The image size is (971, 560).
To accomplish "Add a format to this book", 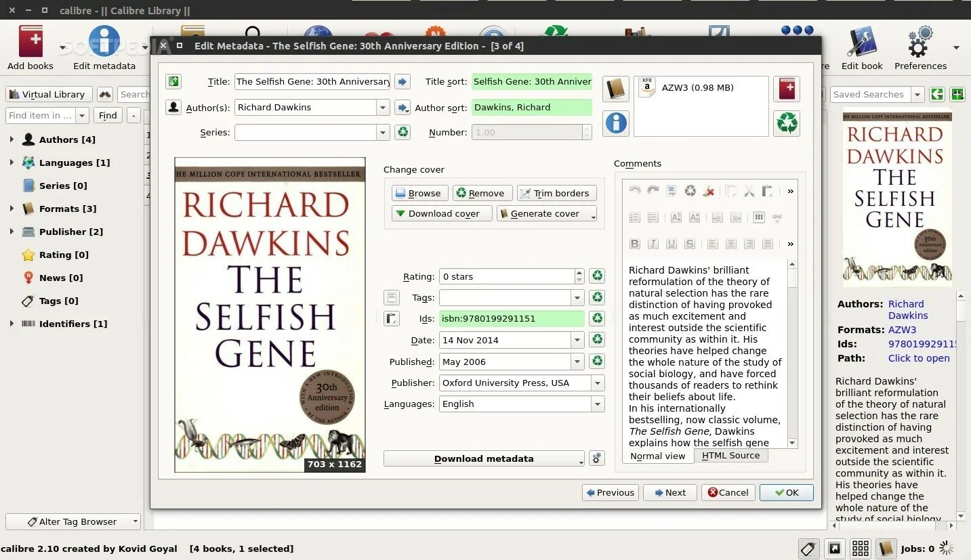I will tap(787, 89).
